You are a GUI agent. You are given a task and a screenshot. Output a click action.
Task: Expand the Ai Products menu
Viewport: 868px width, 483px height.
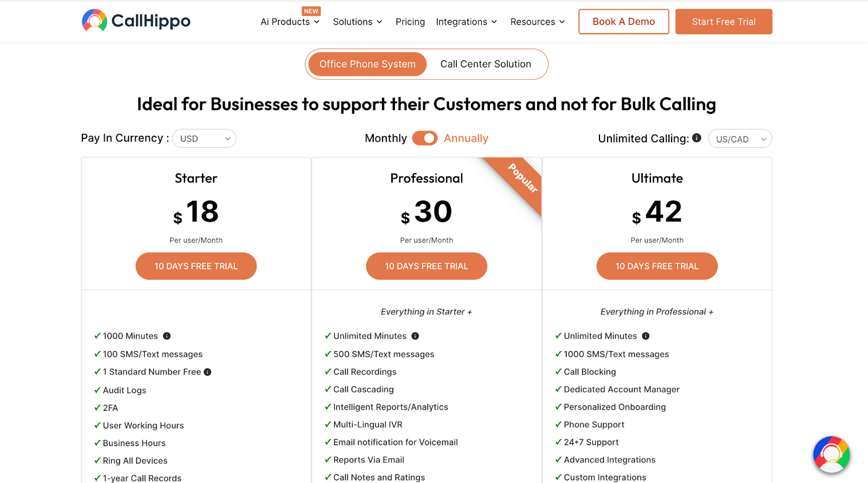(290, 22)
